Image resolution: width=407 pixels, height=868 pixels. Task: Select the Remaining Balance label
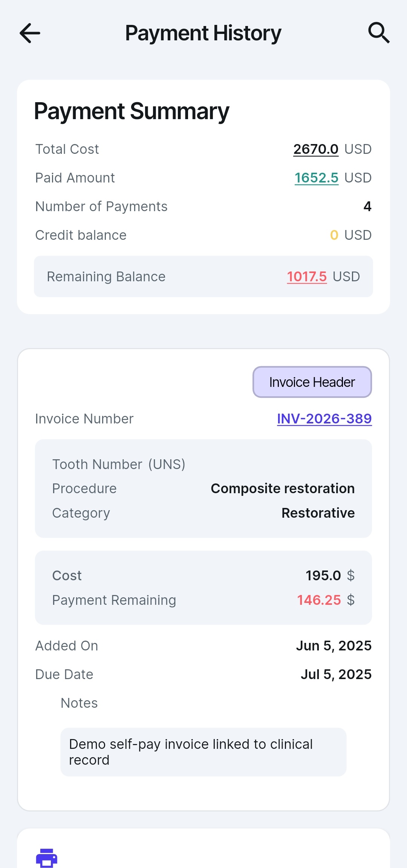click(106, 277)
